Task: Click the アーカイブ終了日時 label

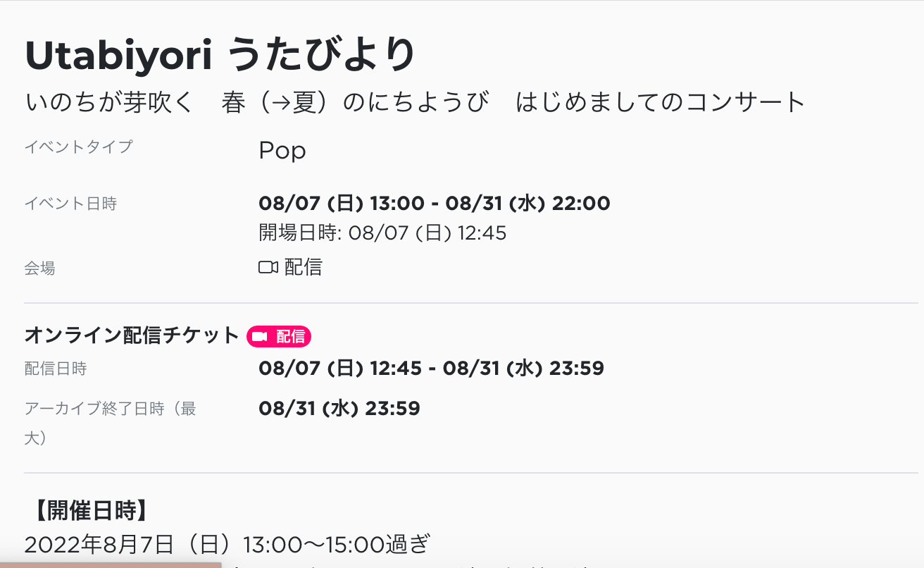Action: tap(110, 409)
